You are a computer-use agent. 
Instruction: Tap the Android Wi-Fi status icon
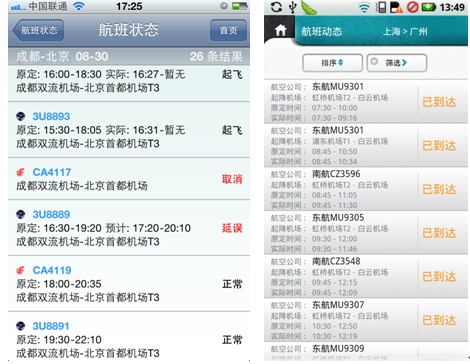click(x=364, y=7)
